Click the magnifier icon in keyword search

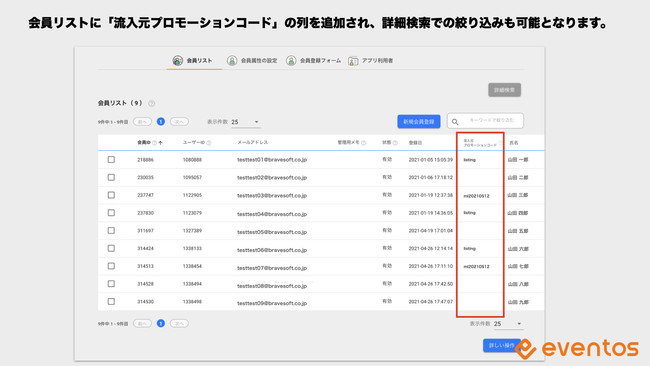pyautogui.click(x=455, y=122)
